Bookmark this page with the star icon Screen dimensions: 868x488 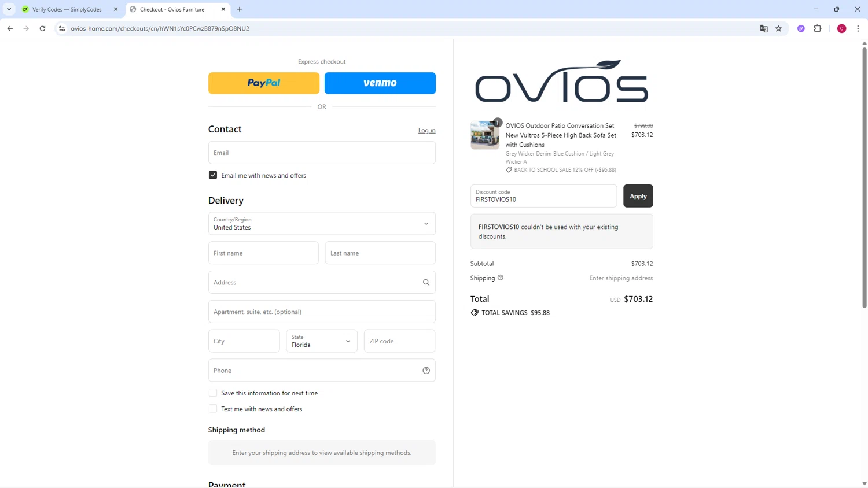[x=778, y=28]
